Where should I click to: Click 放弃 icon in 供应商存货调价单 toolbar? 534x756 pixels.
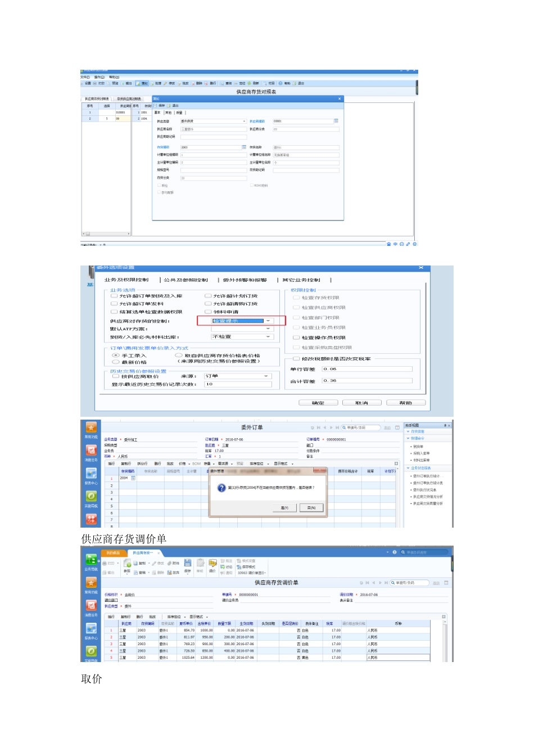[x=169, y=572]
